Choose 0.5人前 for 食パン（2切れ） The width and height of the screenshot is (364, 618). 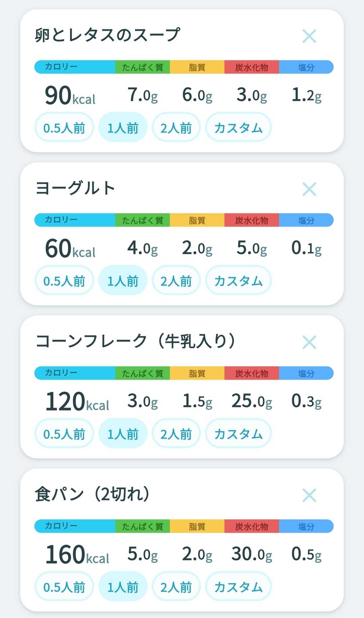[64, 586]
